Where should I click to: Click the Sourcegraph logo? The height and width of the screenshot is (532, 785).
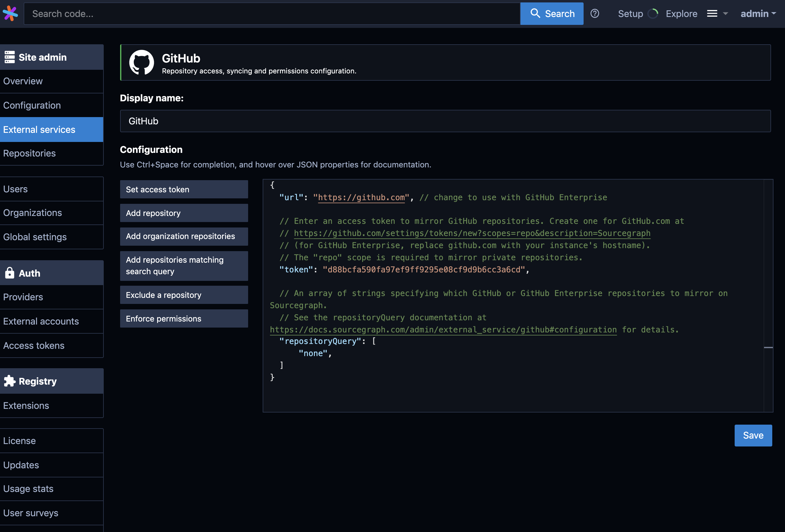[x=10, y=14]
